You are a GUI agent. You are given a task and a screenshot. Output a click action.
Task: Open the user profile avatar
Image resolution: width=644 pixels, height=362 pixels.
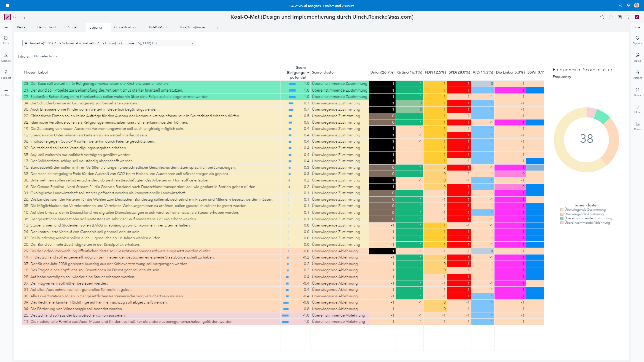[637, 5]
